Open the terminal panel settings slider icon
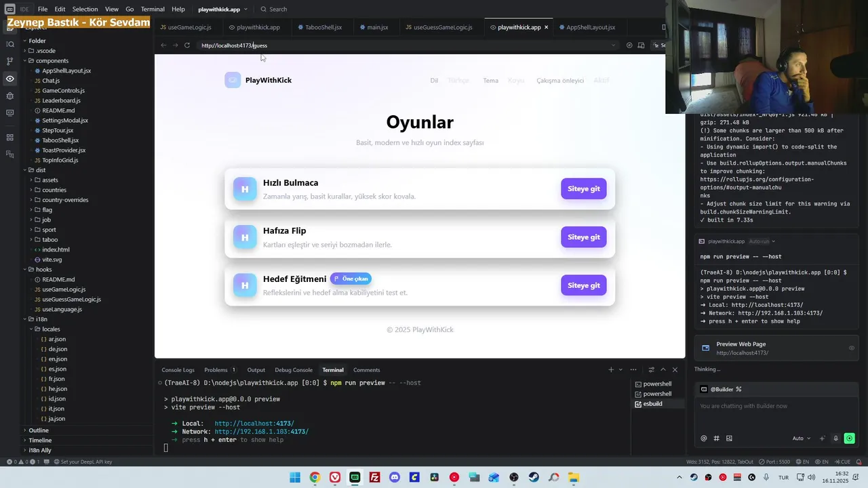The image size is (868, 488). (652, 369)
